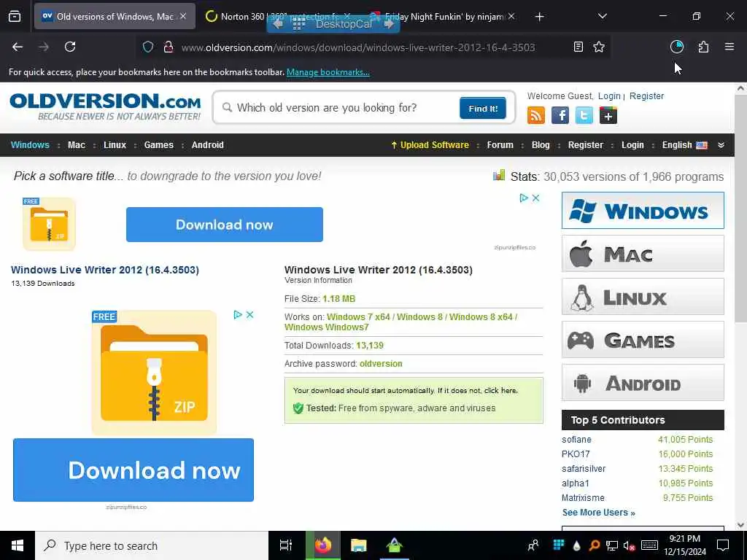Click the small Download now ad button

[x=225, y=225]
